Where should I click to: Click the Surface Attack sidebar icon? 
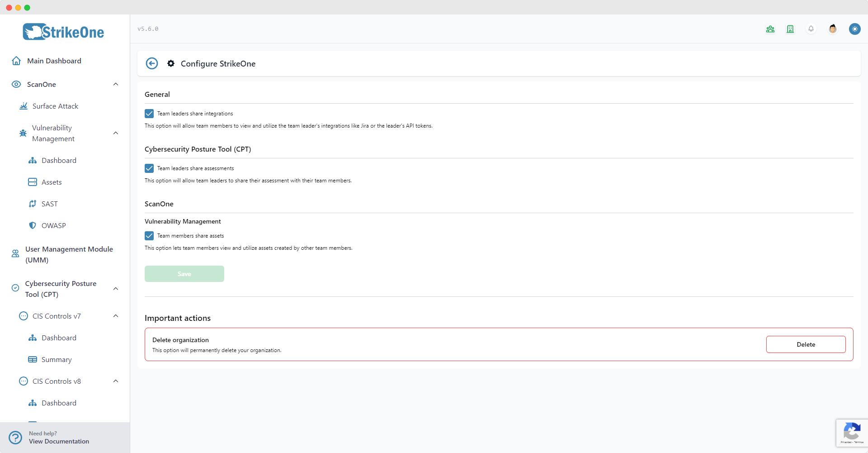tap(23, 106)
